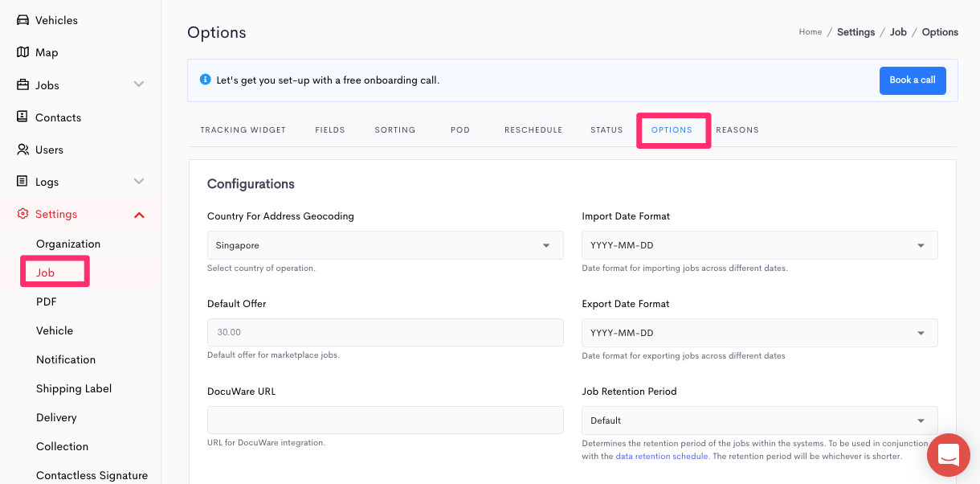Click the Default Offer input field

pos(386,333)
